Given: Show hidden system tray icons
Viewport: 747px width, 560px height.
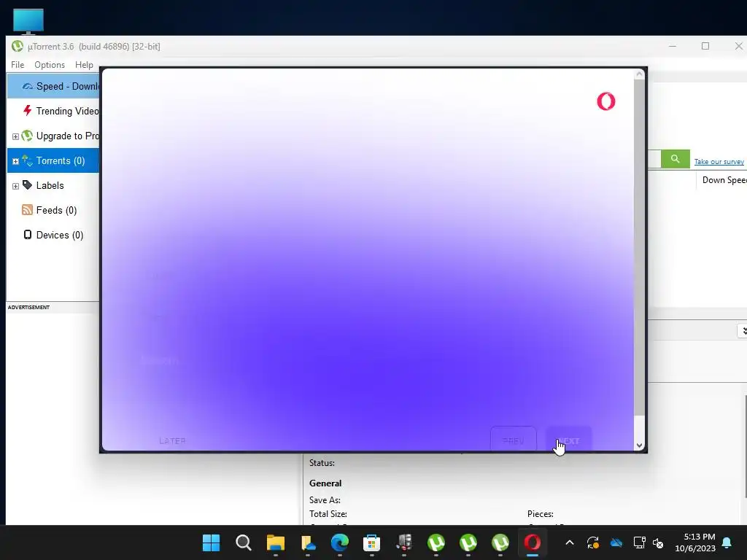Looking at the screenshot, I should [569, 542].
